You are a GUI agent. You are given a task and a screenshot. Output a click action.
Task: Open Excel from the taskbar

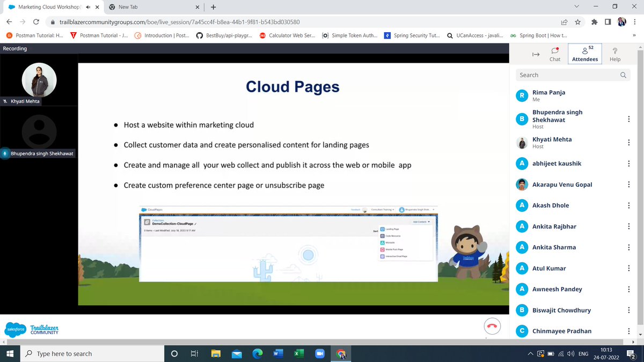(x=299, y=354)
